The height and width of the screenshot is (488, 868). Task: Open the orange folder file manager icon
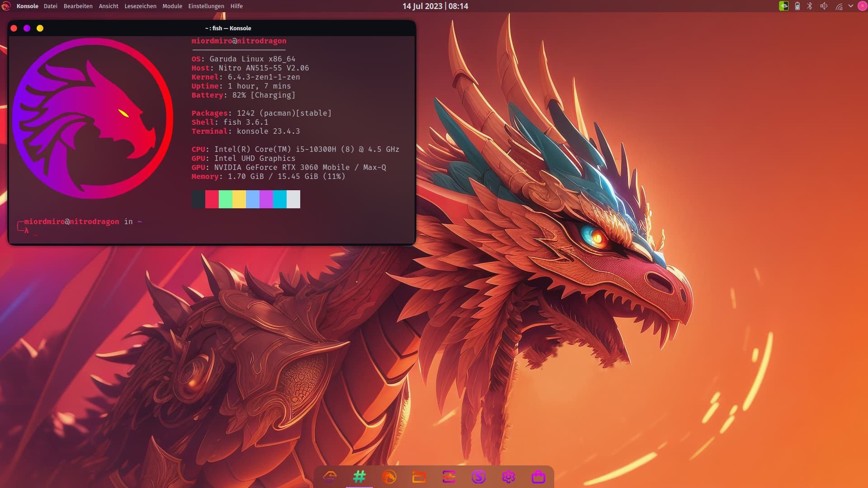click(419, 477)
